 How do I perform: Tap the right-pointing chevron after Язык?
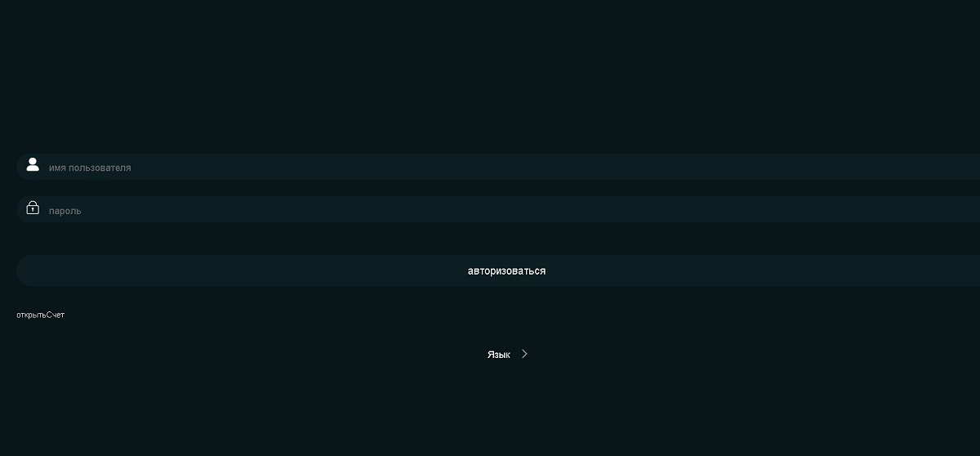coord(524,354)
